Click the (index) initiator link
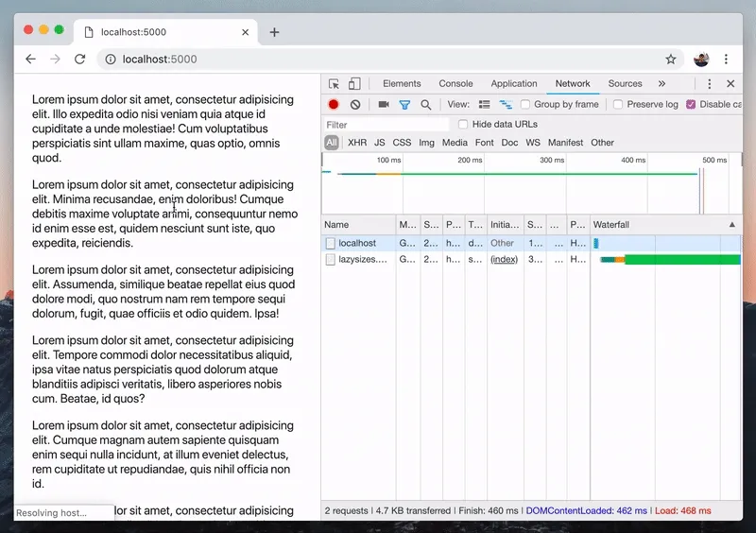756x533 pixels. (x=504, y=259)
